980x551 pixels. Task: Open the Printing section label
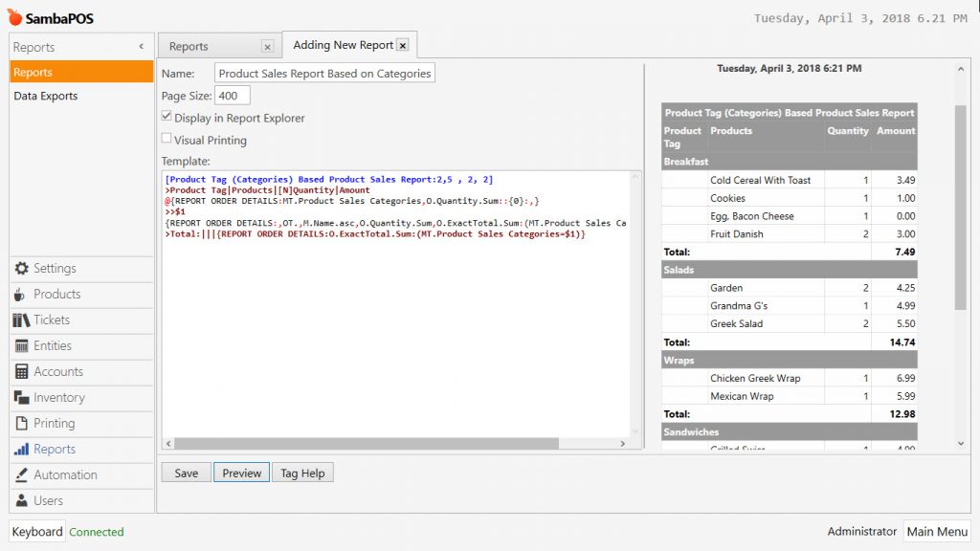point(55,423)
